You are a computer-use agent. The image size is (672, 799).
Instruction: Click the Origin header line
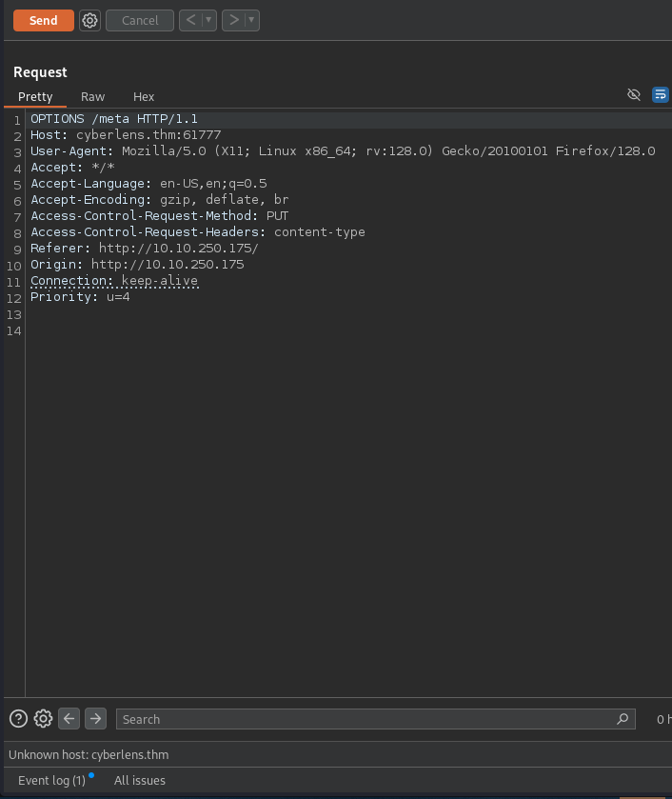point(137,265)
